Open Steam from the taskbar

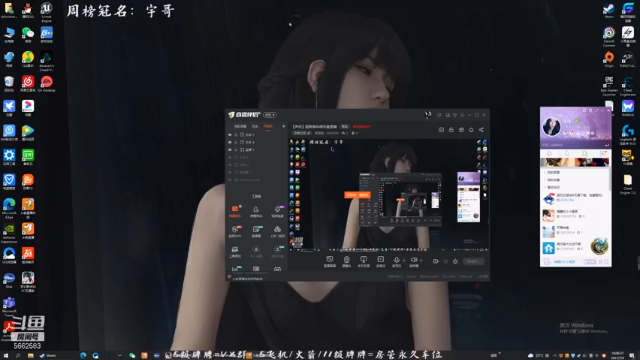pos(48,356)
